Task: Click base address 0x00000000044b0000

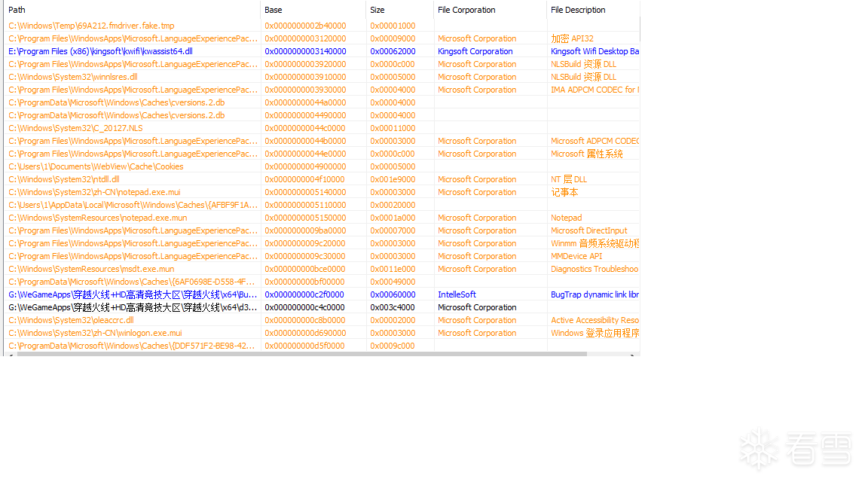Action: click(x=306, y=141)
